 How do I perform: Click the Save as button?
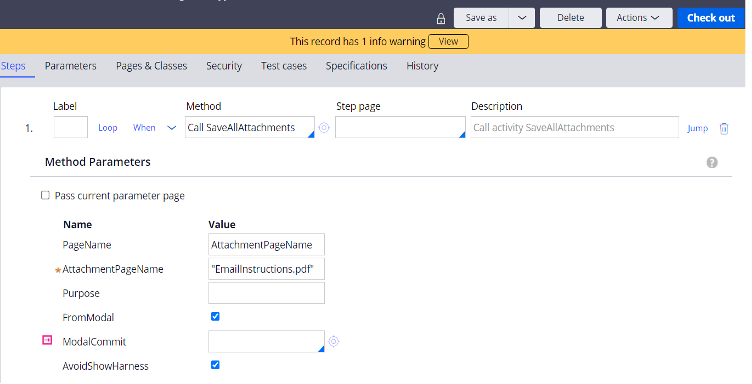point(481,18)
